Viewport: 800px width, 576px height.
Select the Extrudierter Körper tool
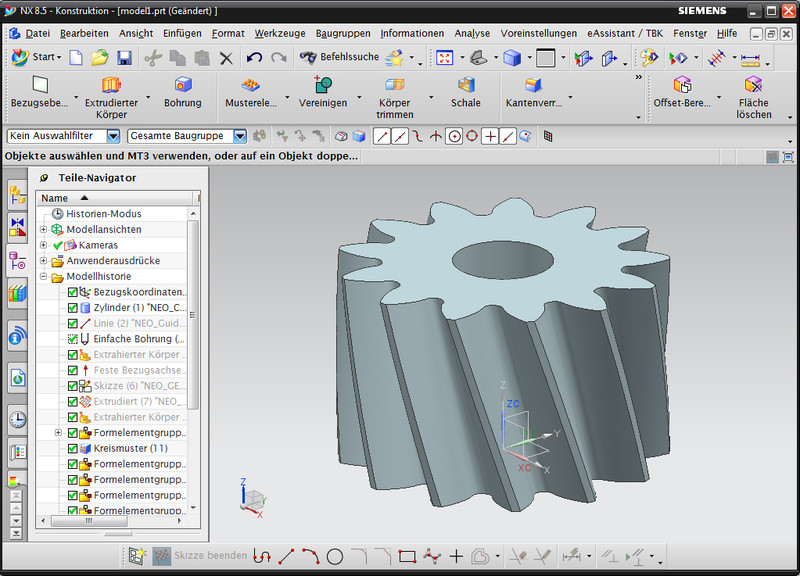111,86
